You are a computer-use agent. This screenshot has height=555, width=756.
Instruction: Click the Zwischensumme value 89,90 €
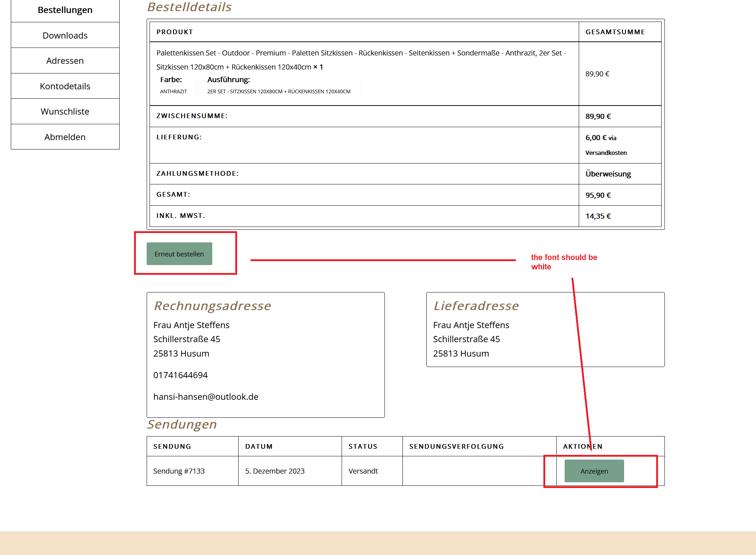(x=598, y=116)
